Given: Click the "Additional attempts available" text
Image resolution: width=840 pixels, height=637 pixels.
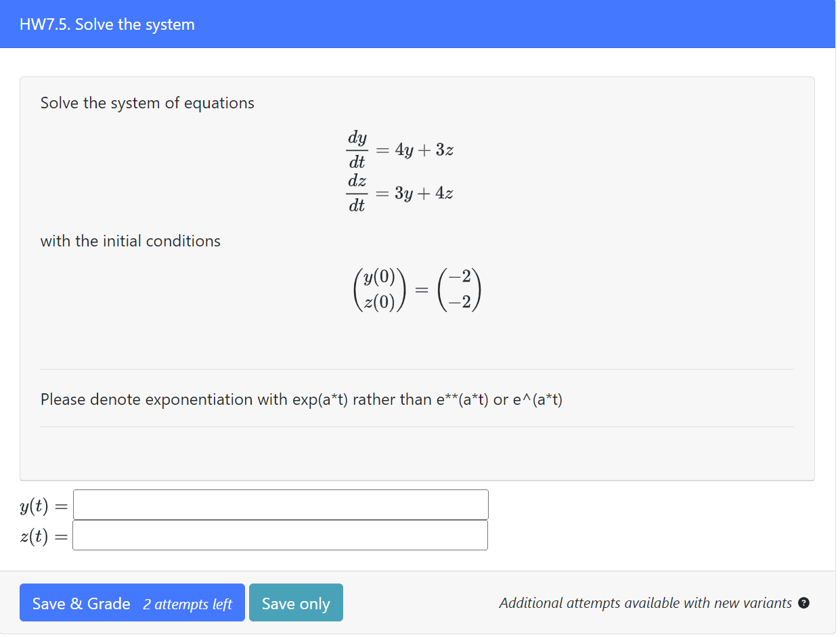Looking at the screenshot, I should point(643,602).
